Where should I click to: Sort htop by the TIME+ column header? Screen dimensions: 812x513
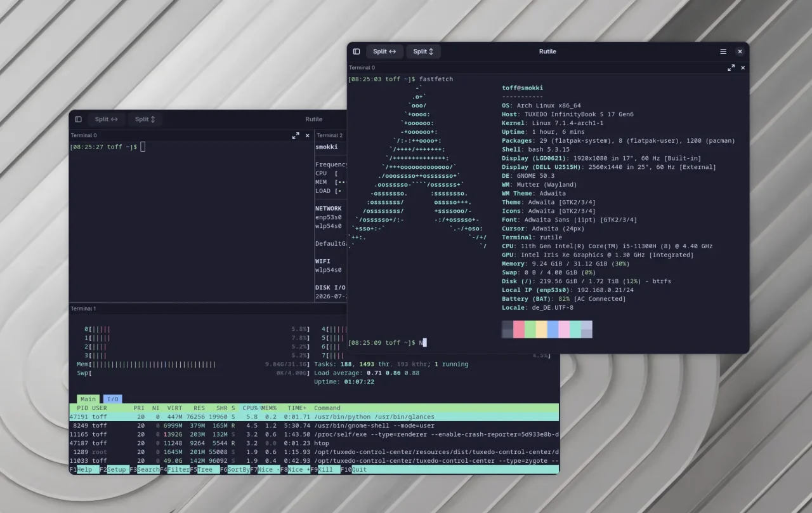click(297, 408)
